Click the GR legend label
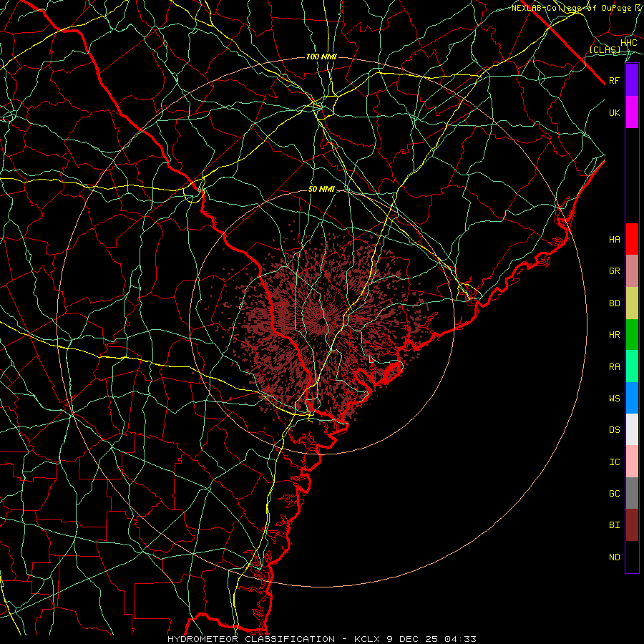 click(x=615, y=271)
